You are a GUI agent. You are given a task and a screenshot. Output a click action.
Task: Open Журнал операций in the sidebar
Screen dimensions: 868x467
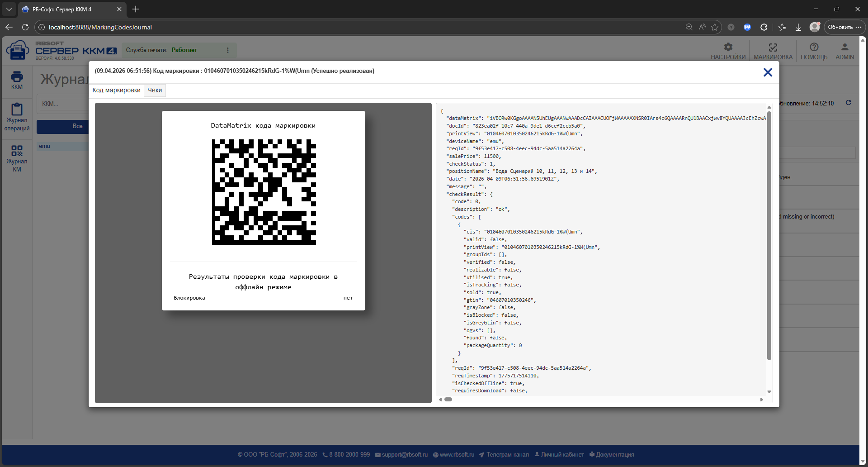[17, 118]
